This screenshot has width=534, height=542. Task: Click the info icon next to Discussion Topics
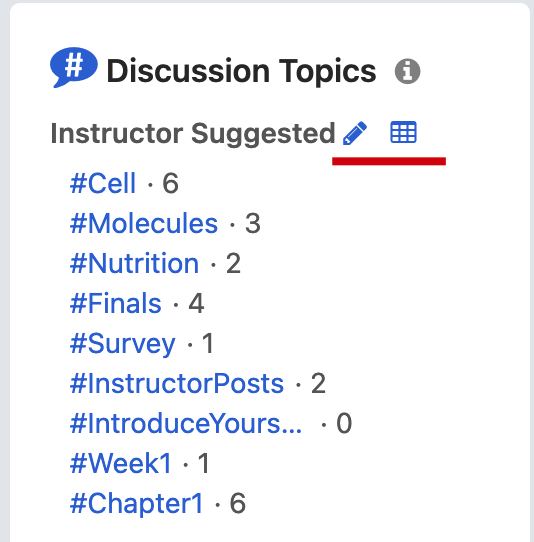point(407,71)
